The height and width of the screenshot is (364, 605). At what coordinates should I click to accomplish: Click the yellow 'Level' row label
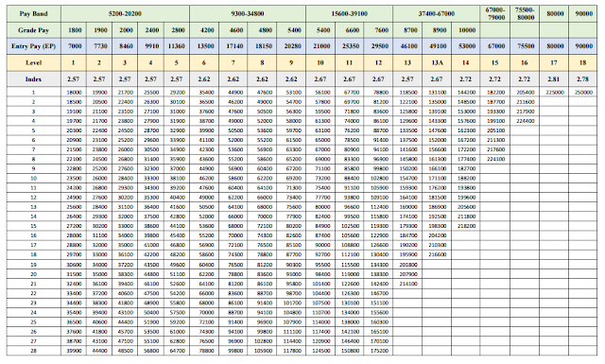34,63
